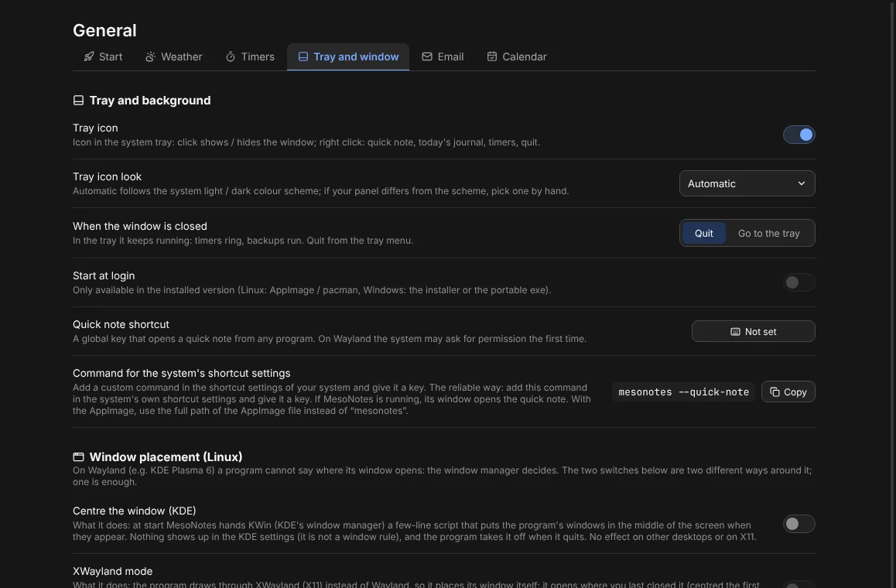Click the Start at login label

104,275
